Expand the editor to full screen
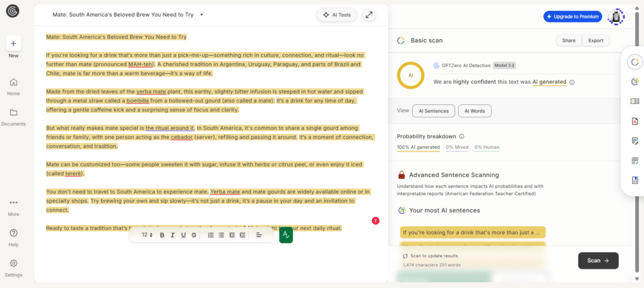This screenshot has width=644, height=288. click(369, 15)
